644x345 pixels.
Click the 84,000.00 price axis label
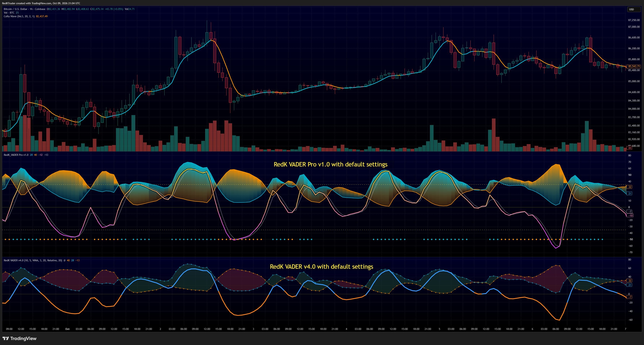[634, 109]
